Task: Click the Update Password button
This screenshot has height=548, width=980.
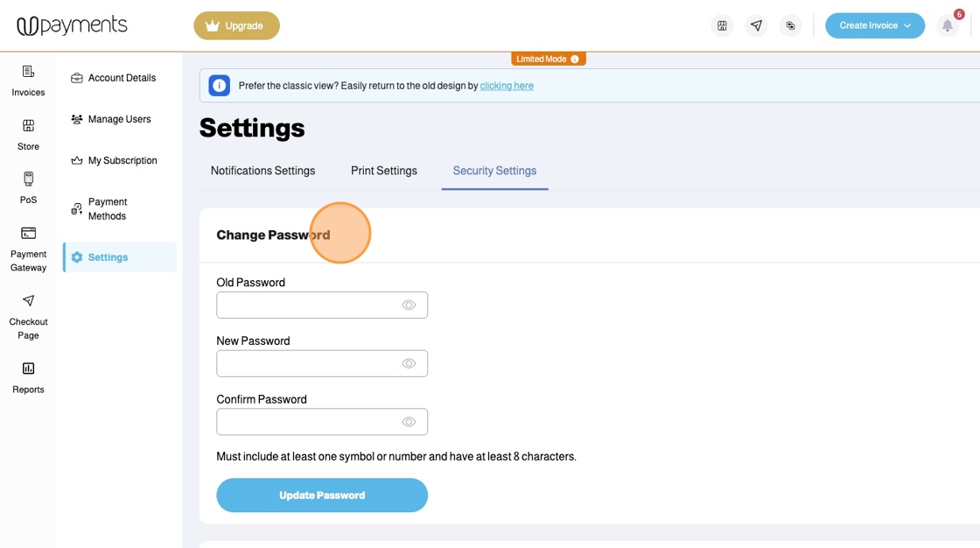Action: (322, 495)
